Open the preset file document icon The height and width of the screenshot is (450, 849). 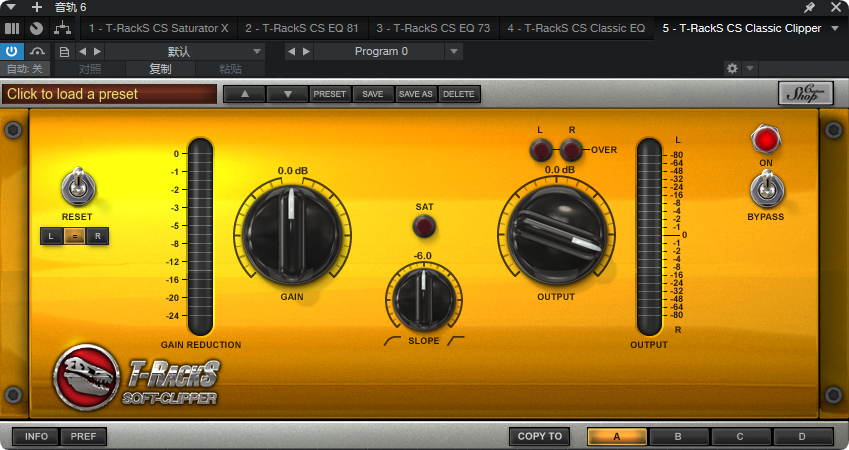point(64,52)
